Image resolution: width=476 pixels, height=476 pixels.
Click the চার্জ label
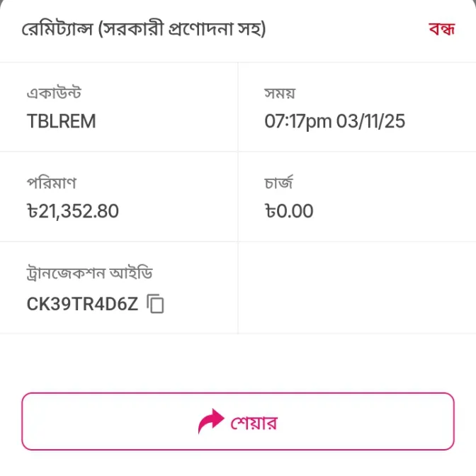(278, 183)
